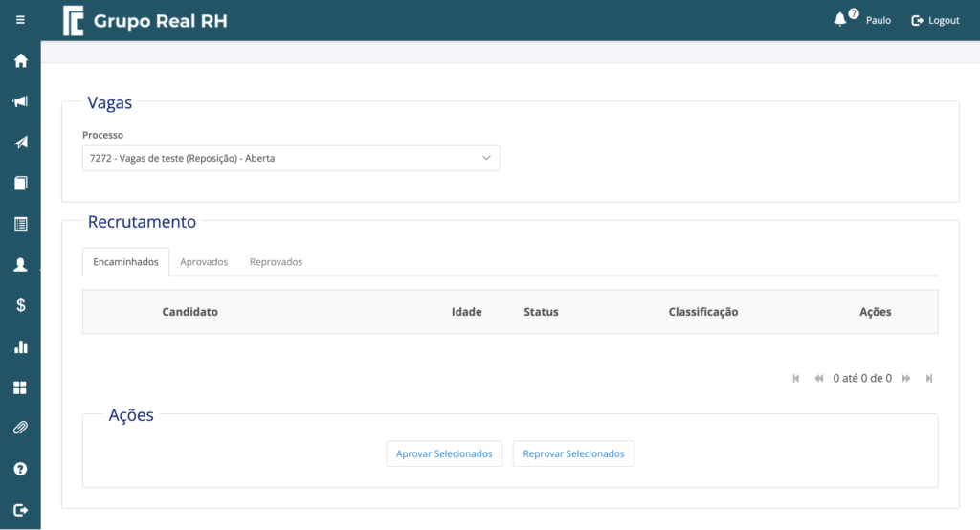Switch to the Reprovados tab

click(276, 262)
